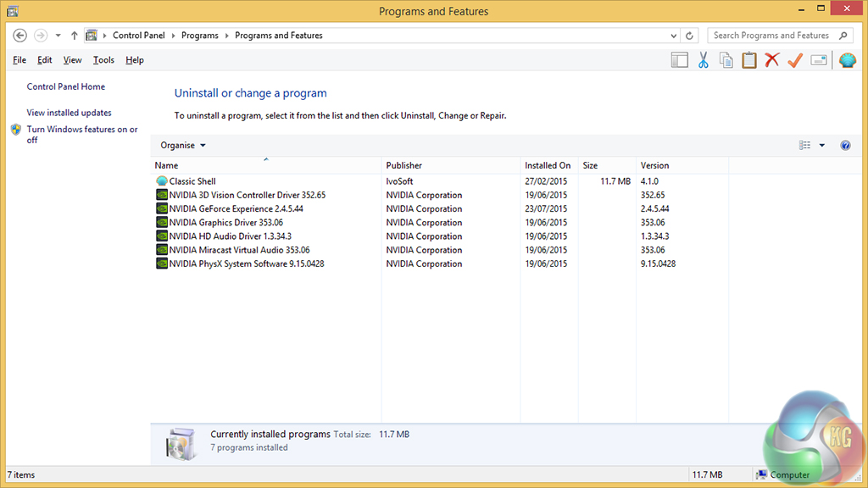The width and height of the screenshot is (868, 488).
Task: Click the red X Delete icon
Action: (x=771, y=60)
